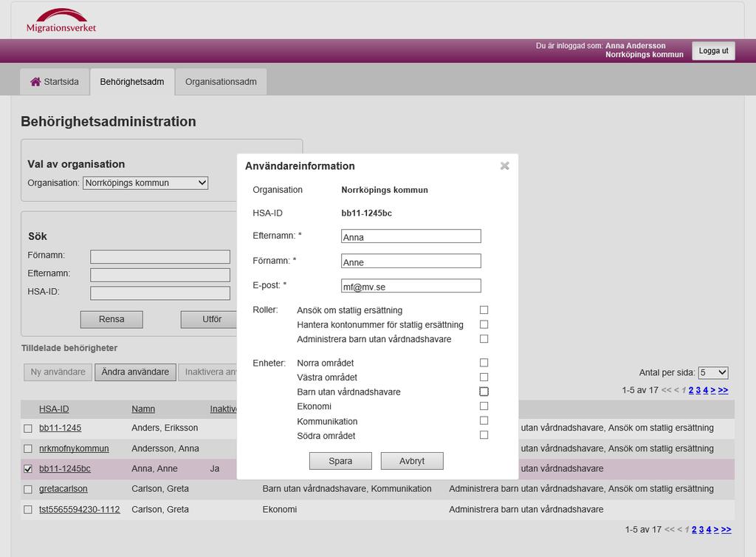Click the Ändra användare button

136,372
